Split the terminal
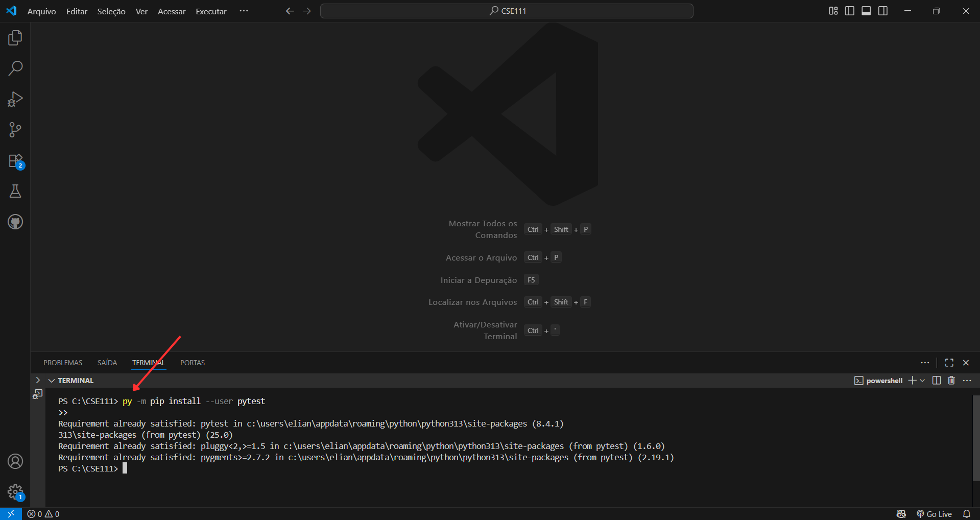The height and width of the screenshot is (520, 980). 937,381
